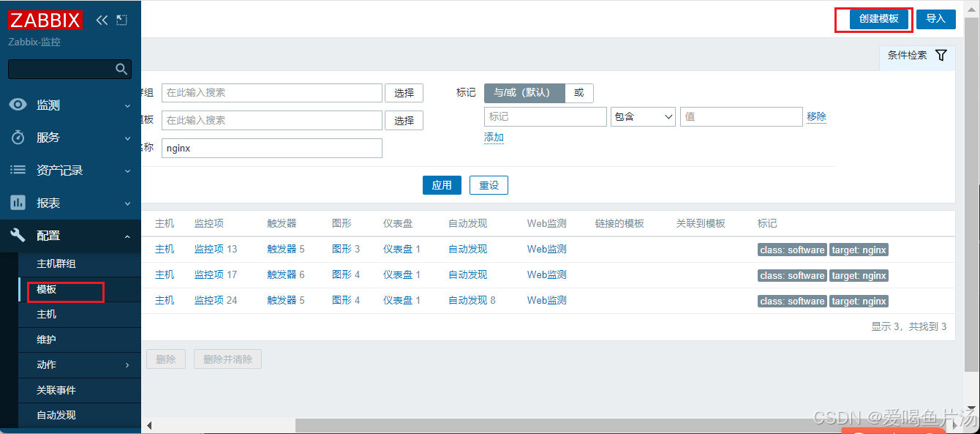The width and height of the screenshot is (980, 434).
Task: Expand the 动作 submenu arrow
Action: click(x=127, y=364)
